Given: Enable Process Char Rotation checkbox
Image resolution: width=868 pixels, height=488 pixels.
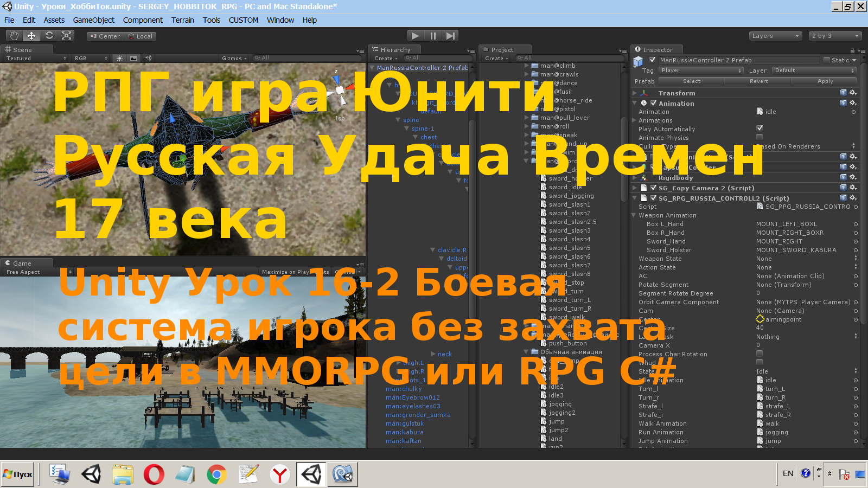Looking at the screenshot, I should tap(759, 354).
